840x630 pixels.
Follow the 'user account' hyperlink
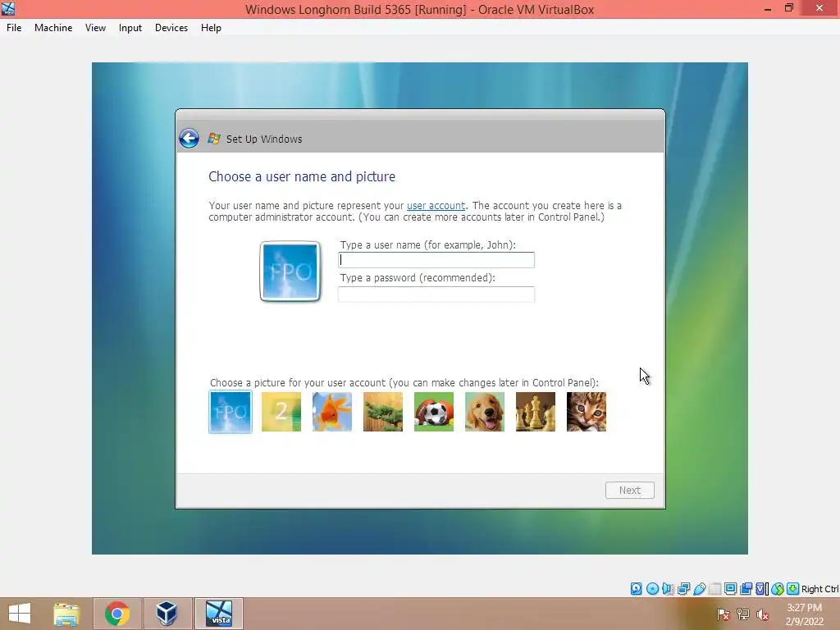(436, 206)
